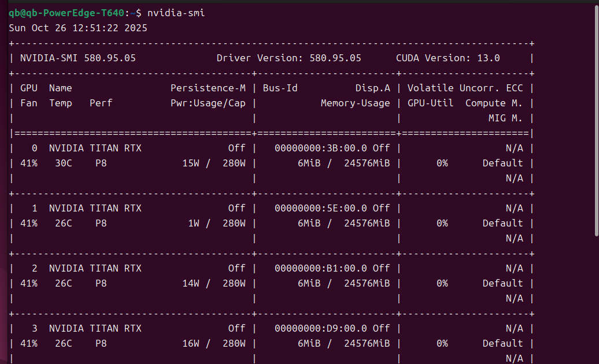The width and height of the screenshot is (599, 364).
Task: Click the 'Perf' column header
Action: [x=101, y=103]
